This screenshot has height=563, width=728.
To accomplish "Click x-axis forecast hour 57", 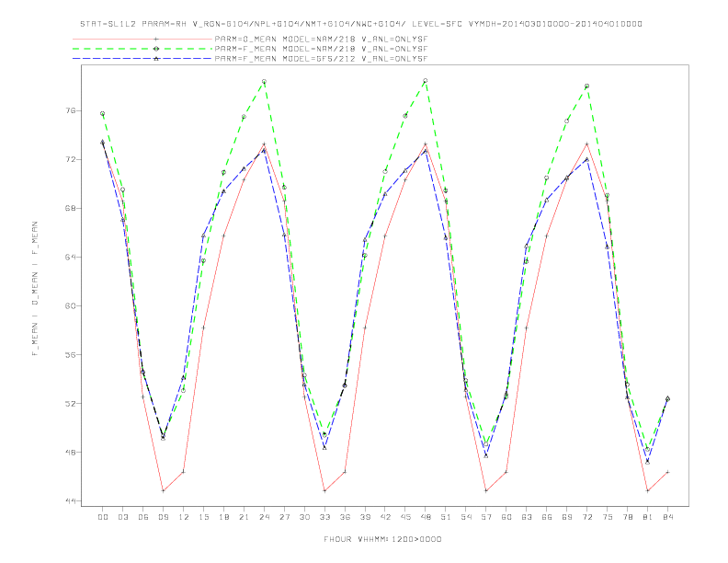I will point(486,517).
